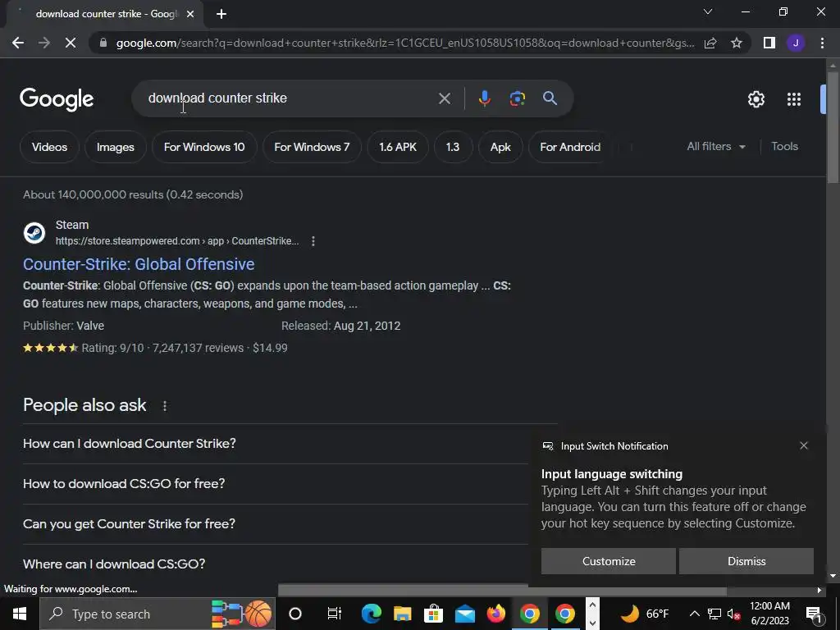840x630 pixels.
Task: Launch Firefox from the taskbar
Action: pyautogui.click(x=496, y=614)
